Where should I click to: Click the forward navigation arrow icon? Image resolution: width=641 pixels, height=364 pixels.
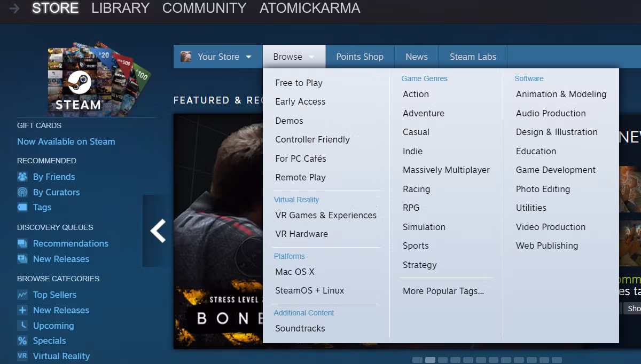[x=14, y=9]
